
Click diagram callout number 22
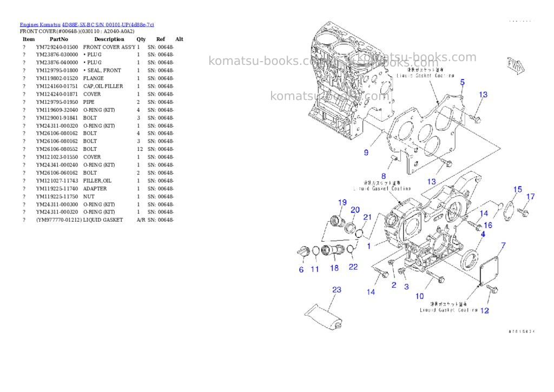(x=353, y=267)
